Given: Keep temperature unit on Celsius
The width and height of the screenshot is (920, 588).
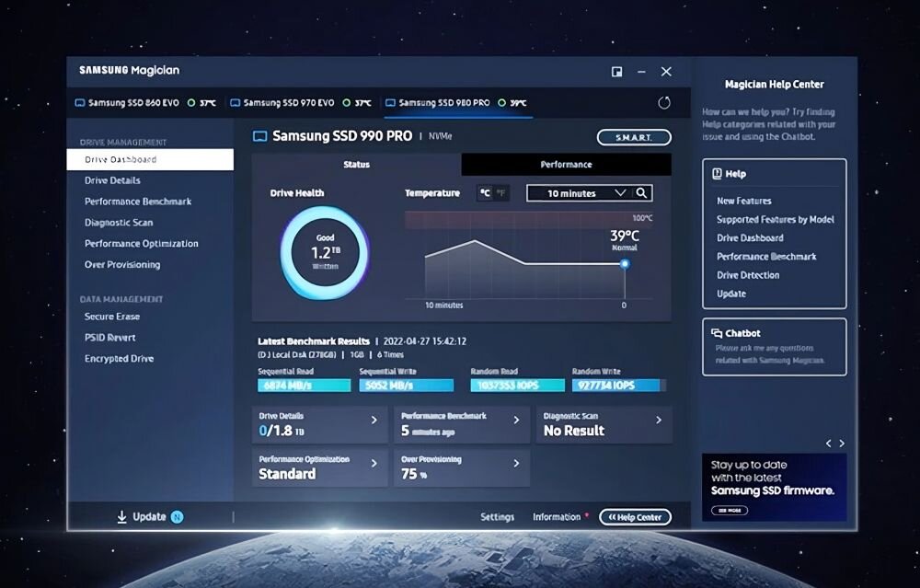Looking at the screenshot, I should pos(486,193).
